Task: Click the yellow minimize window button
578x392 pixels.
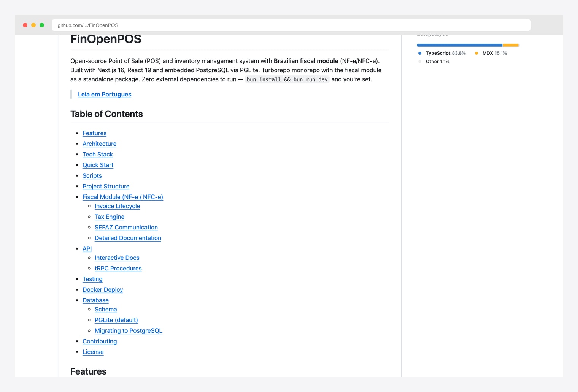Action: click(x=33, y=25)
